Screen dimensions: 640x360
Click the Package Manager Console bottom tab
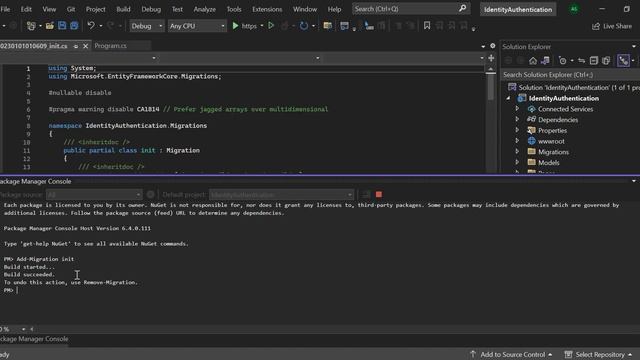[x=34, y=339]
